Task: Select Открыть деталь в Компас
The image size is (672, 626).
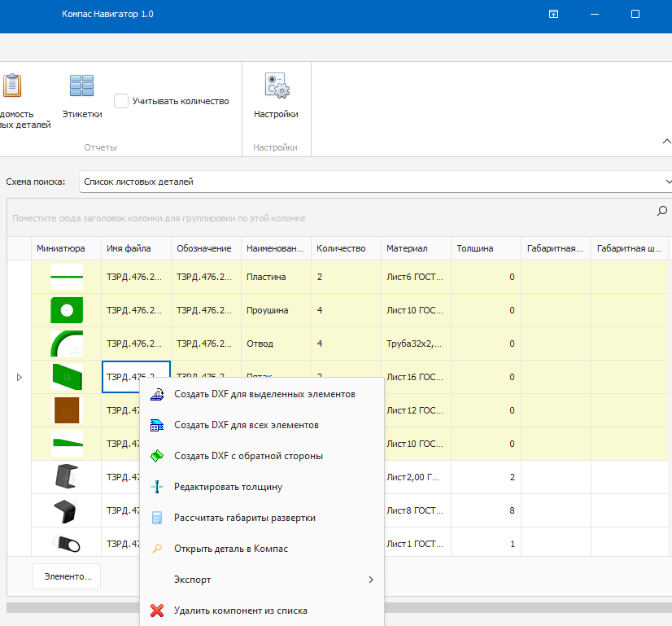Action: [x=230, y=549]
